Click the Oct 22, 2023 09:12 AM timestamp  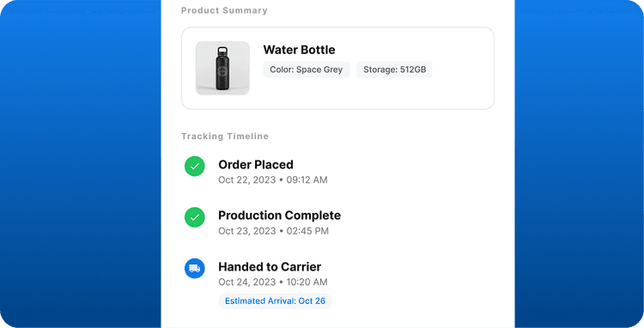pyautogui.click(x=273, y=179)
